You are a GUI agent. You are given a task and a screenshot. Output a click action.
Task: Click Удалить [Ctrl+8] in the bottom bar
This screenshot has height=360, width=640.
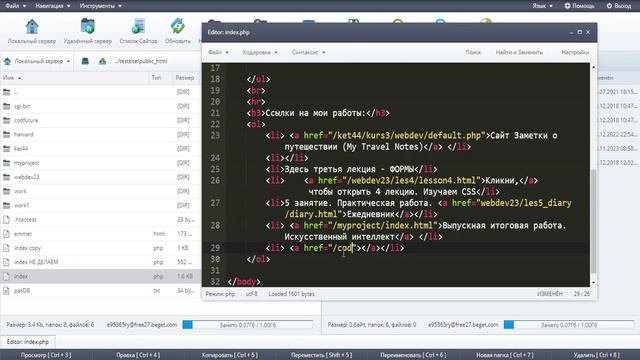596,355
